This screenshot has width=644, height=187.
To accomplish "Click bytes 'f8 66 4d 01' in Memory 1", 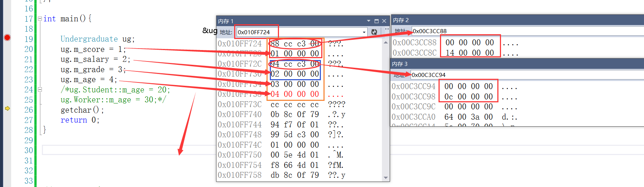I will (x=295, y=165).
